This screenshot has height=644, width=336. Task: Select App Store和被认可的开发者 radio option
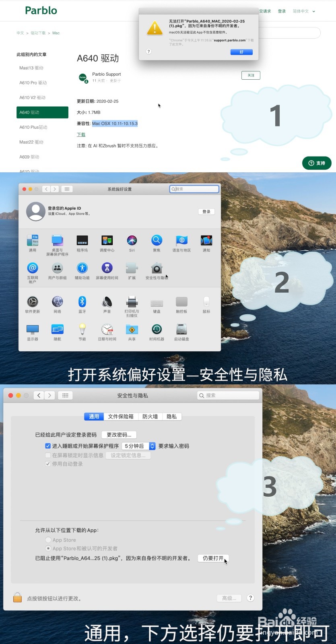click(x=48, y=548)
